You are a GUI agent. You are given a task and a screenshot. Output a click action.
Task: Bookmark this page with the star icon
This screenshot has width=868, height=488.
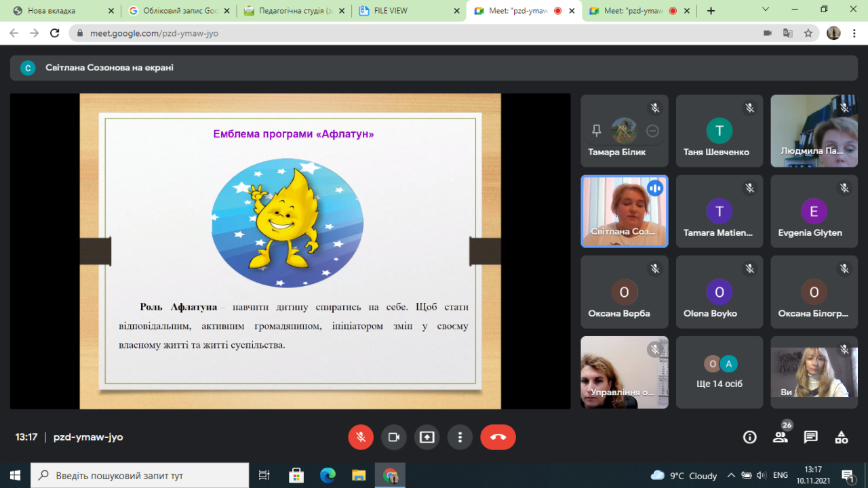point(808,33)
